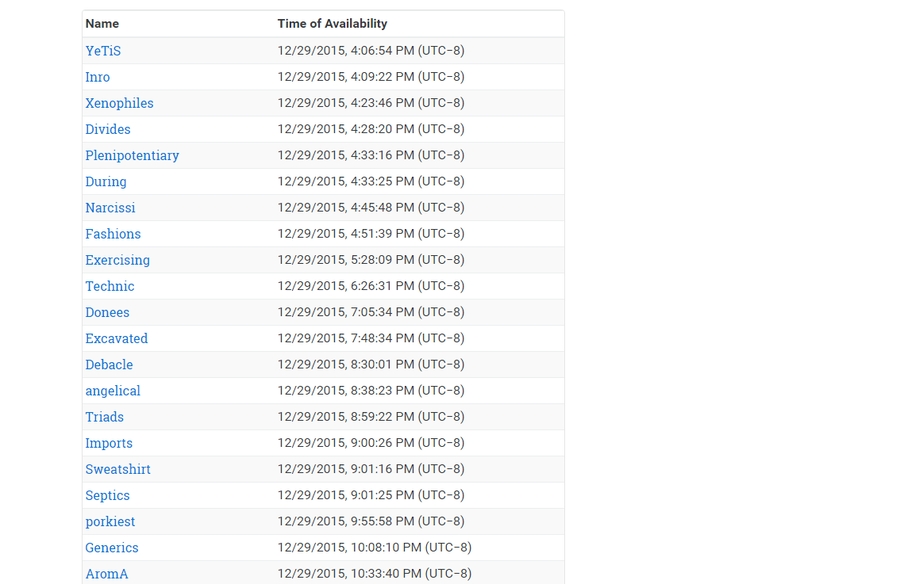Open the Plenipotentiary link
Screen dimensions: 900x584
pyautogui.click(x=132, y=155)
